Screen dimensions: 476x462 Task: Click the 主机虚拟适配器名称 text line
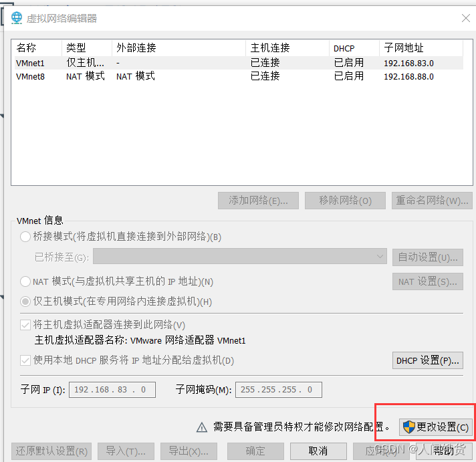pos(140,340)
